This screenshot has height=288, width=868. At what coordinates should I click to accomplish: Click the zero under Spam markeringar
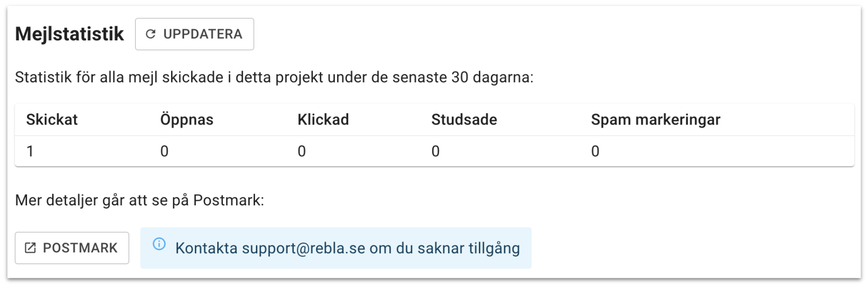(595, 151)
